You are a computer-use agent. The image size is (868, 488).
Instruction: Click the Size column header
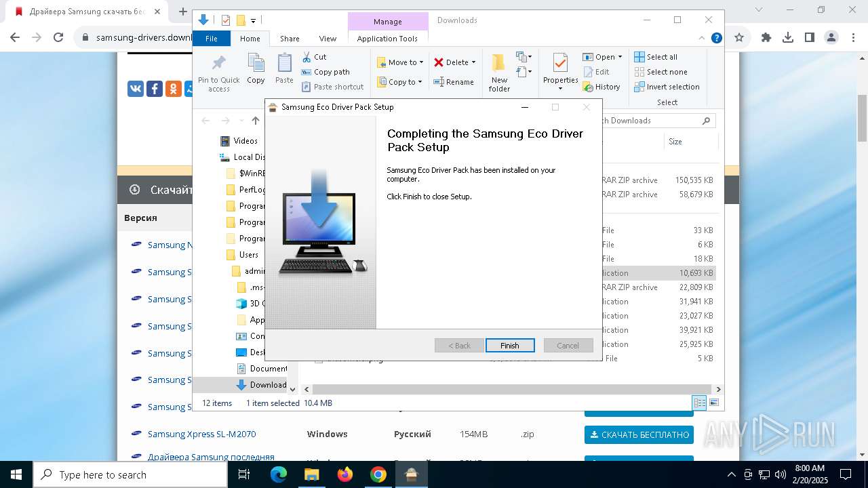click(690, 142)
